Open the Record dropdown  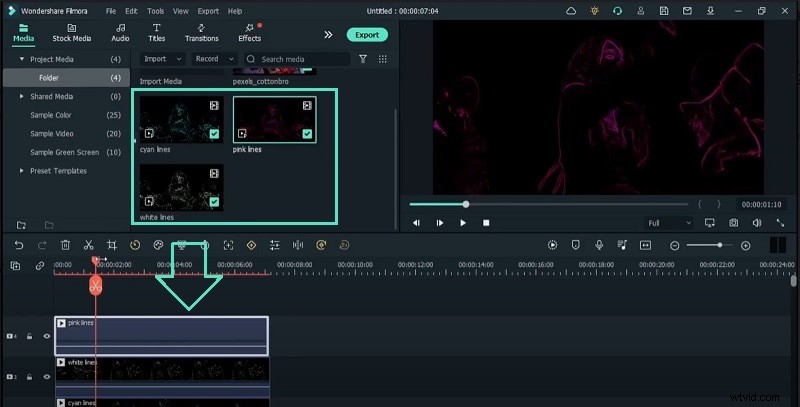pyautogui.click(x=213, y=59)
